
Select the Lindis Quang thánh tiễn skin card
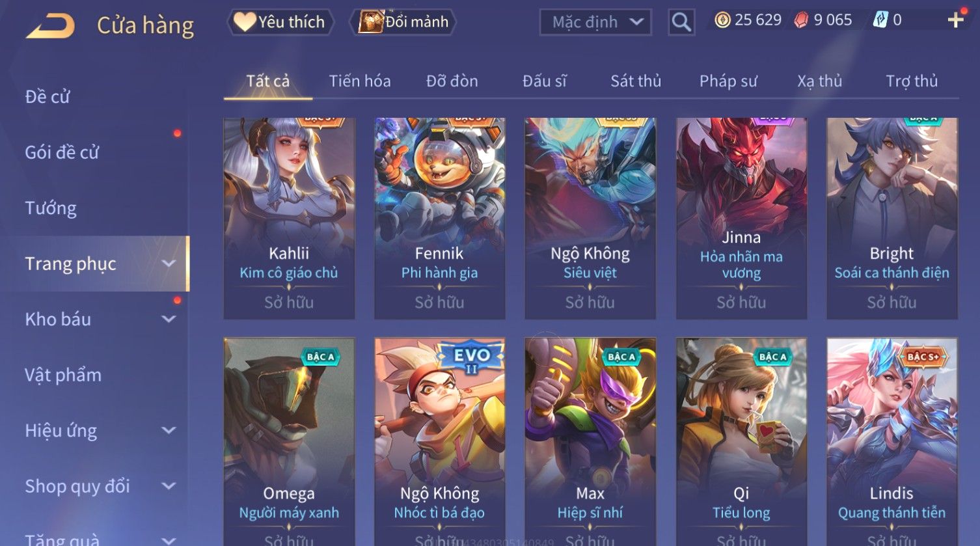[892, 441]
